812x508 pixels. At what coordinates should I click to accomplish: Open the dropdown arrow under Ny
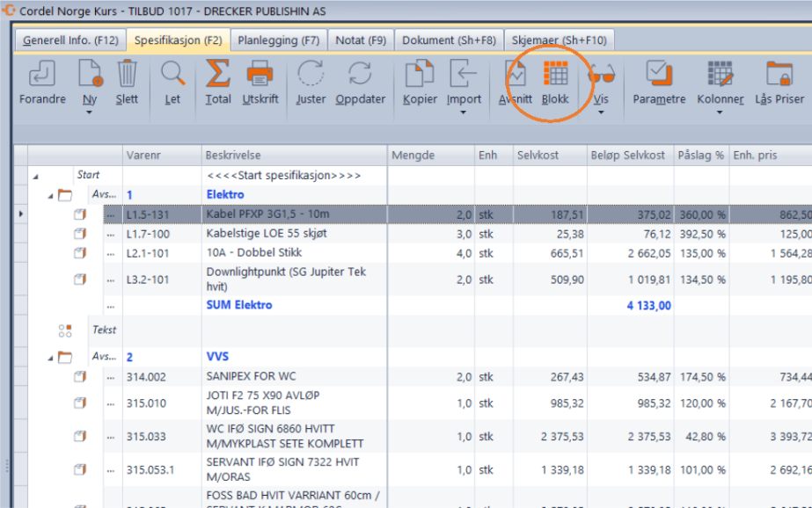pos(89,112)
